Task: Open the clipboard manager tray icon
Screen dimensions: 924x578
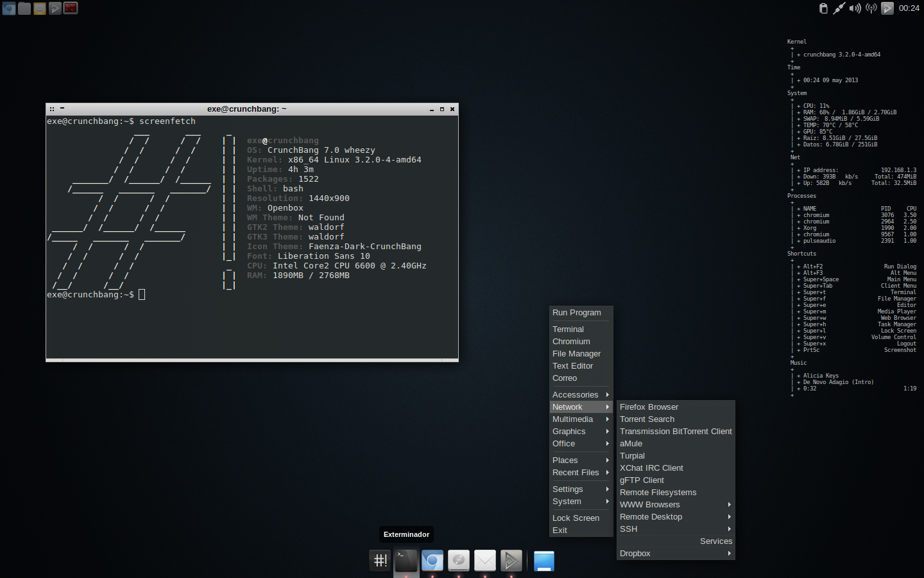Action: coord(823,8)
